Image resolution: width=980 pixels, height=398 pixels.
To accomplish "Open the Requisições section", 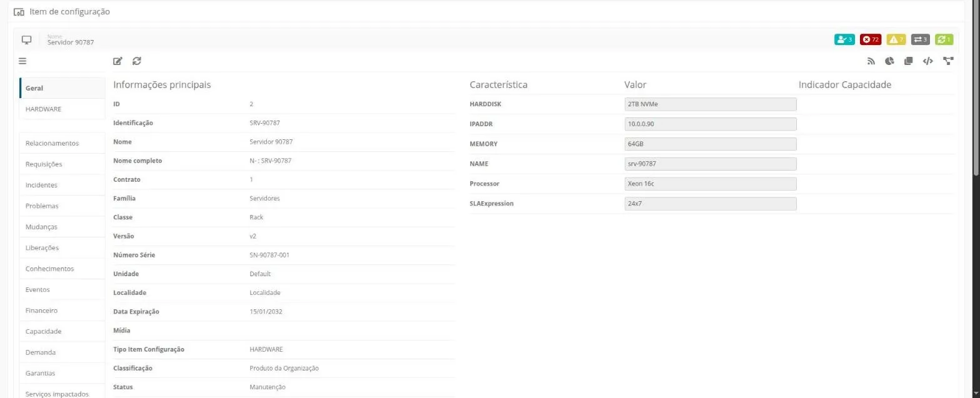I will pyautogui.click(x=62, y=164).
